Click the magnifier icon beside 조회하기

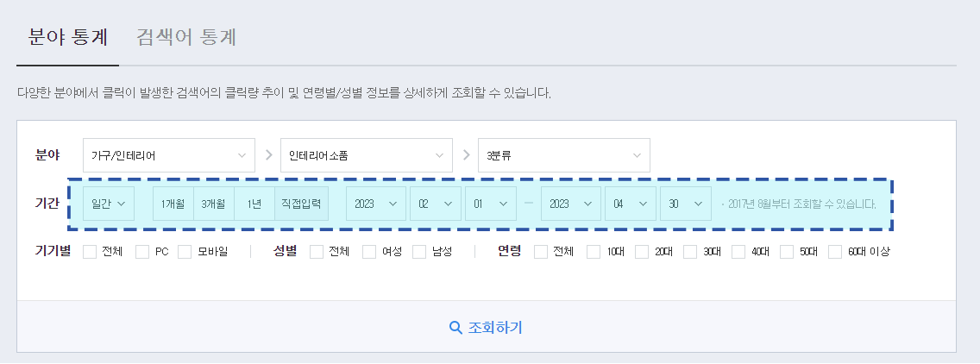tap(456, 327)
